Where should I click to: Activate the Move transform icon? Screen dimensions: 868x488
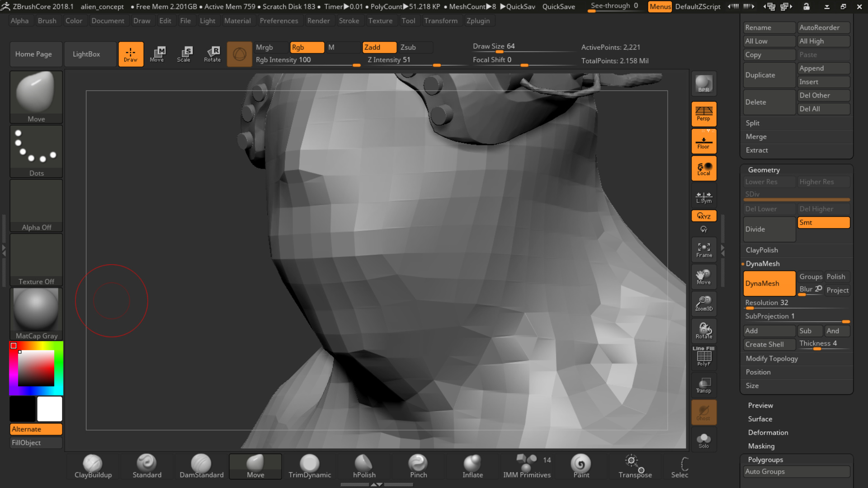coord(157,54)
